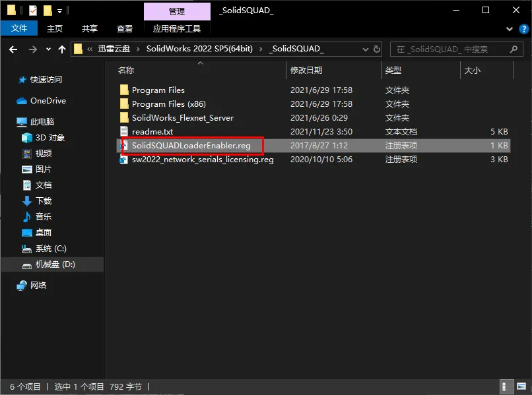532x395 pixels.
Task: Click _SolidSQUAD_ breadcrumb in address bar
Action: [296, 49]
